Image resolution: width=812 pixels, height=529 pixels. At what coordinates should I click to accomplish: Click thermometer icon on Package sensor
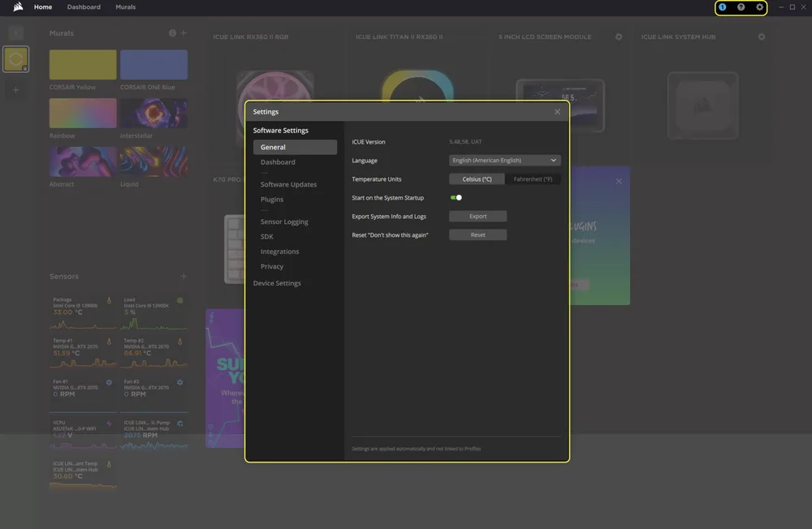pos(109,301)
